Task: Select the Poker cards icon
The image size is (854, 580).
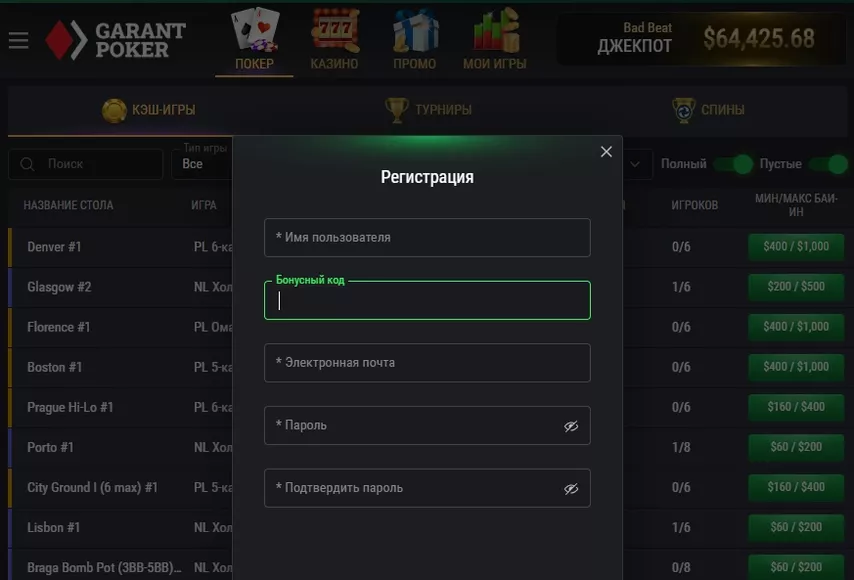Action: click(255, 29)
